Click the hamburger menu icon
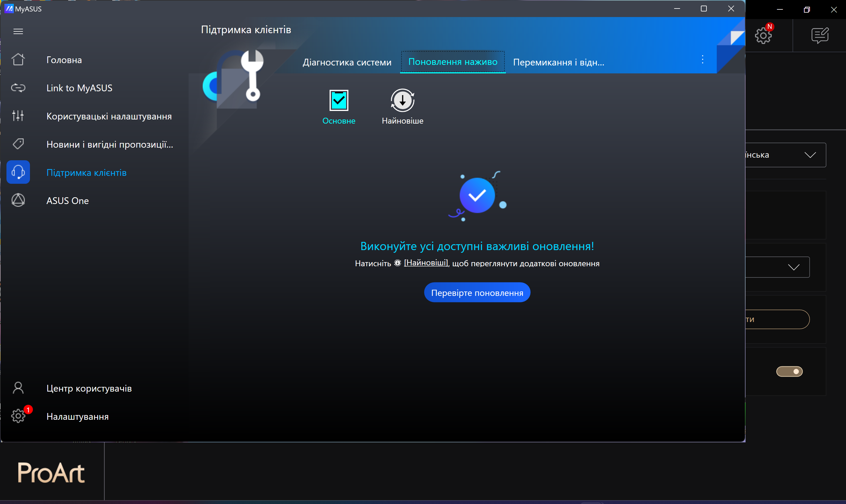 coord(18,31)
